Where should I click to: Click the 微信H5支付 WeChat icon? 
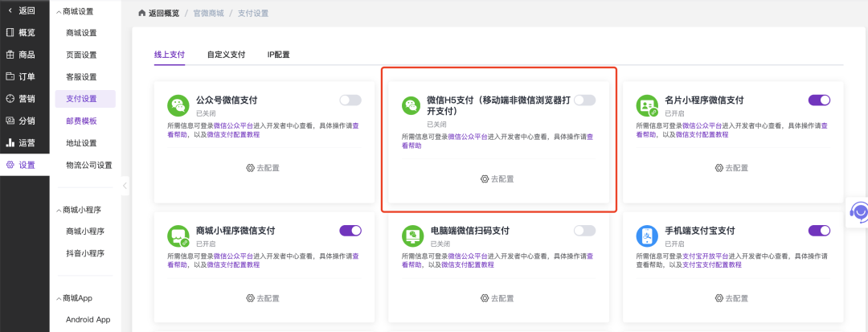411,106
